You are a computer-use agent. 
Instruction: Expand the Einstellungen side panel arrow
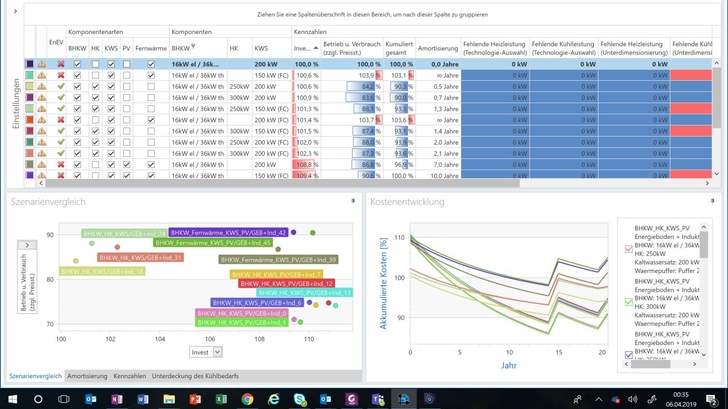14,10
